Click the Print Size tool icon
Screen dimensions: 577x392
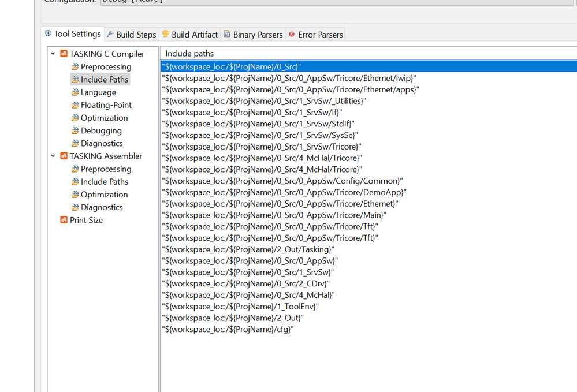[x=64, y=220]
